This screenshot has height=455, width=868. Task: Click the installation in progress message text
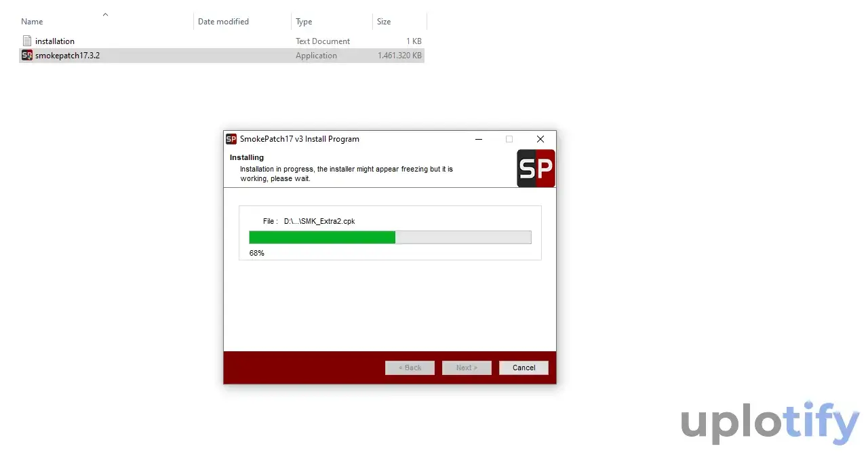pyautogui.click(x=347, y=174)
